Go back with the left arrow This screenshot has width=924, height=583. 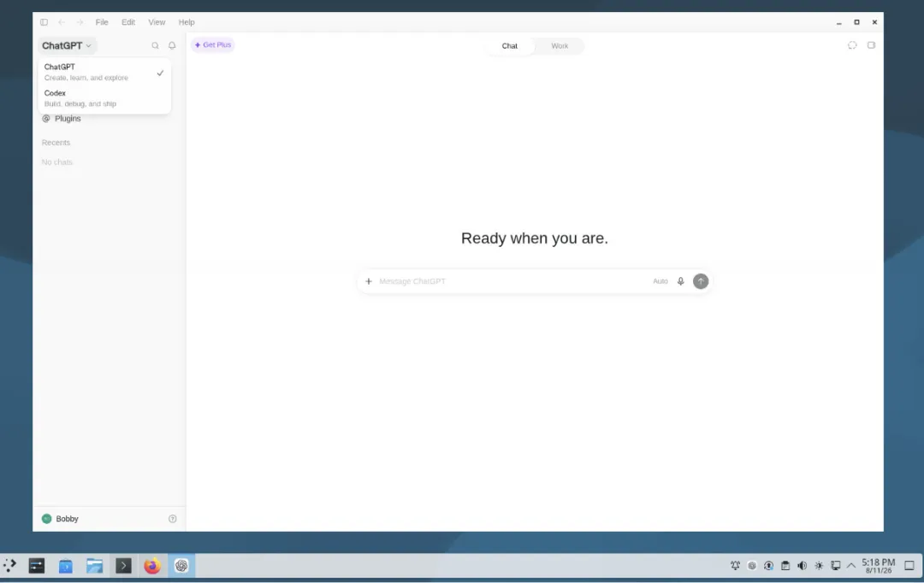(62, 22)
